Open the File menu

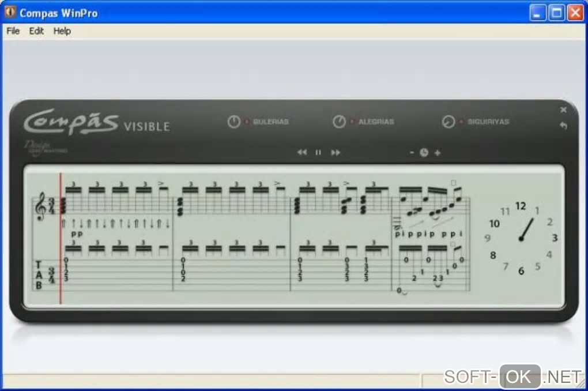[13, 31]
